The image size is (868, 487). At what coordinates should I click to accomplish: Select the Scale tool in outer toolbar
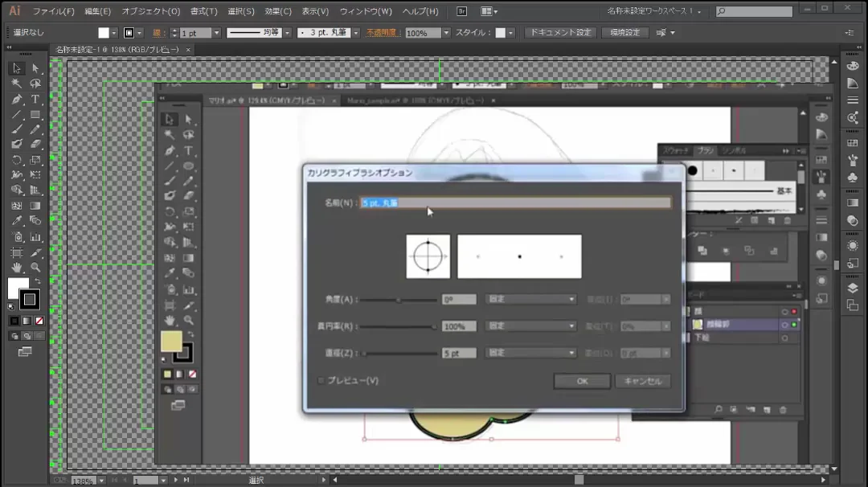pos(35,160)
